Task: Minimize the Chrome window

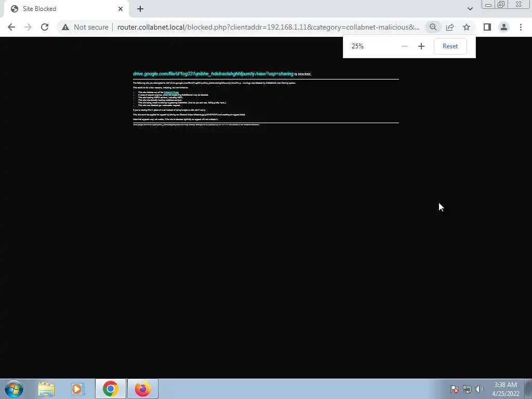Action: click(488, 5)
